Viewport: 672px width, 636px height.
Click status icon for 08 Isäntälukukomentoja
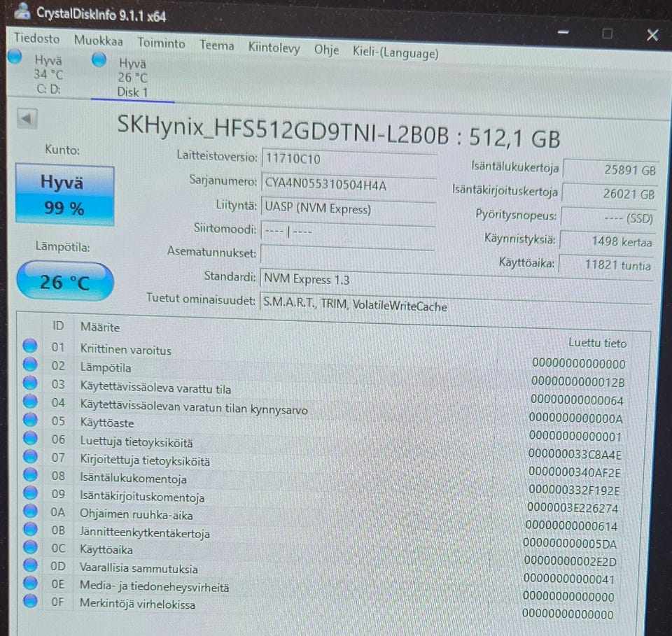pyautogui.click(x=30, y=474)
